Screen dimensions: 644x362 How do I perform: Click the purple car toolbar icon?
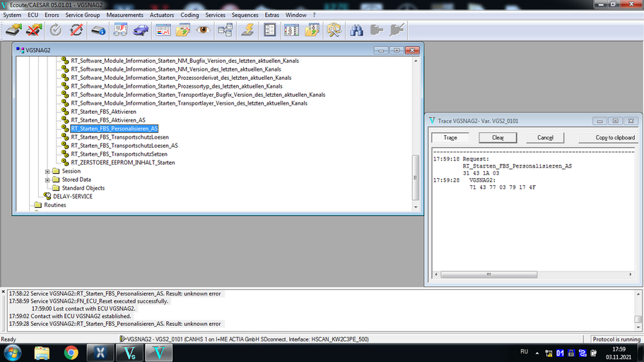pos(141,30)
